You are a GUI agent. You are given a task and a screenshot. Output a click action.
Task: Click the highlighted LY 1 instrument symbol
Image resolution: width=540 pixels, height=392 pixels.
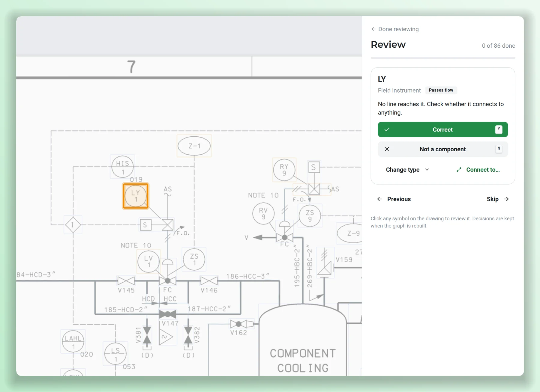coord(136,196)
